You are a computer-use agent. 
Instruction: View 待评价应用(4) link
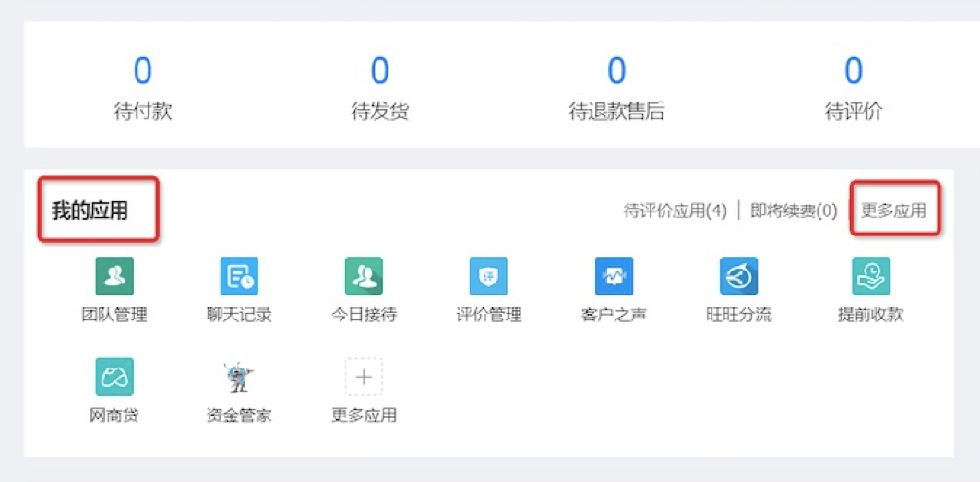[x=675, y=211]
